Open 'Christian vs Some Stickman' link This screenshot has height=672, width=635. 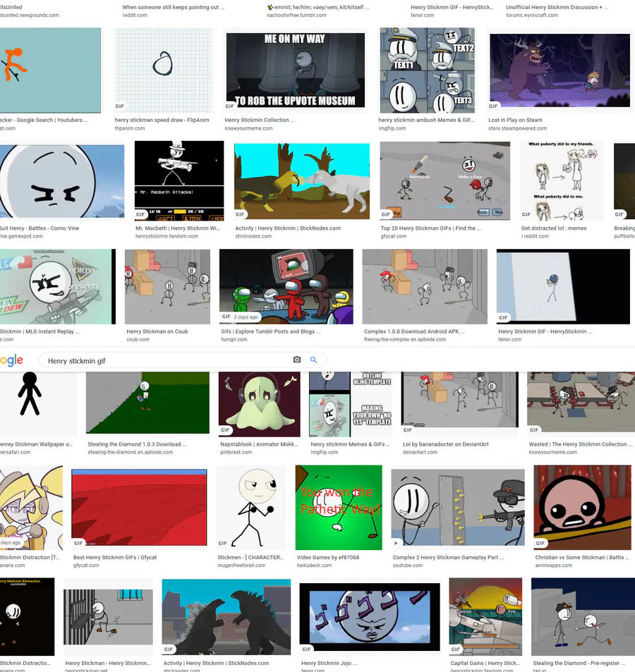click(x=582, y=557)
